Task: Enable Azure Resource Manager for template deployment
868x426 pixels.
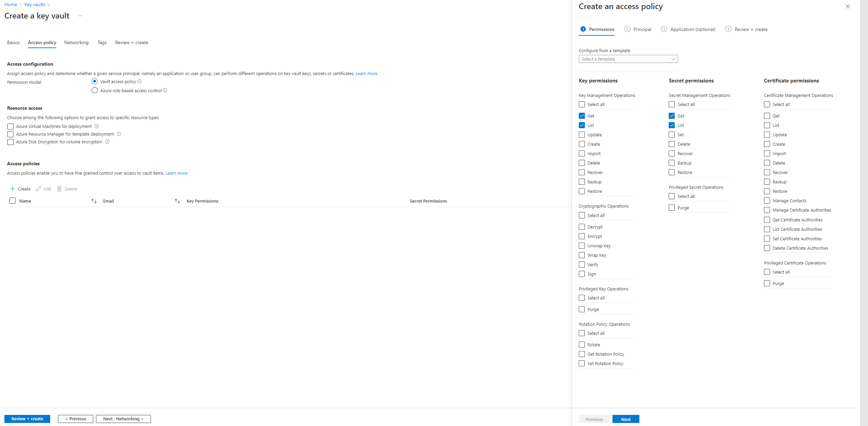Action: coord(10,134)
